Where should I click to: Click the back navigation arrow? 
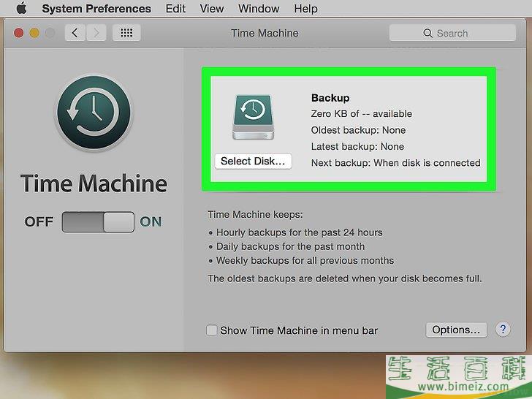pyautogui.click(x=75, y=33)
